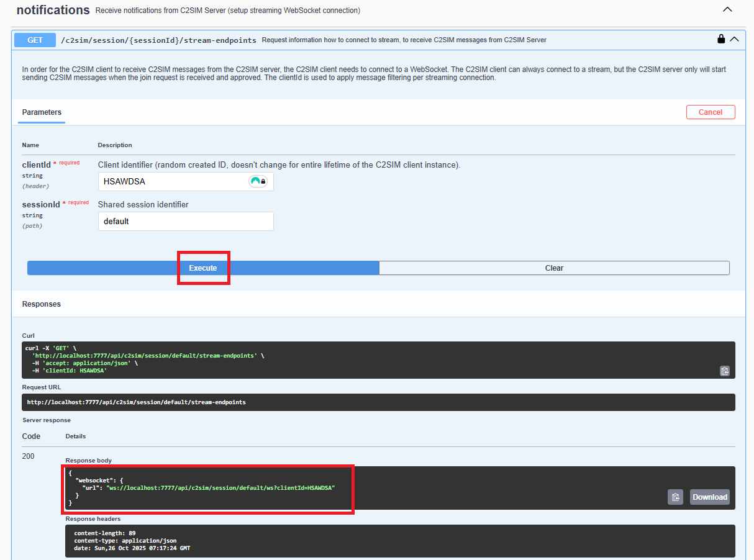
Task: Collapse the notifications section using its chevron
Action: (727, 10)
